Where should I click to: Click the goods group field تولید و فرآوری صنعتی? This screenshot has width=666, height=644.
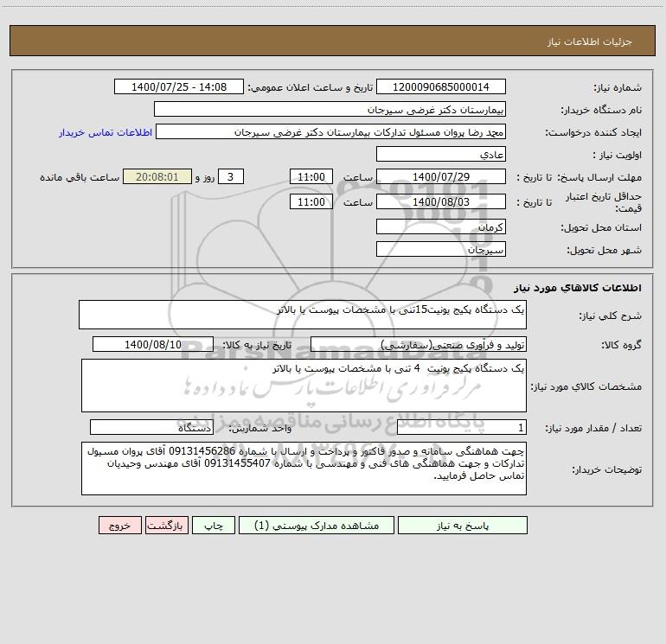[419, 344]
